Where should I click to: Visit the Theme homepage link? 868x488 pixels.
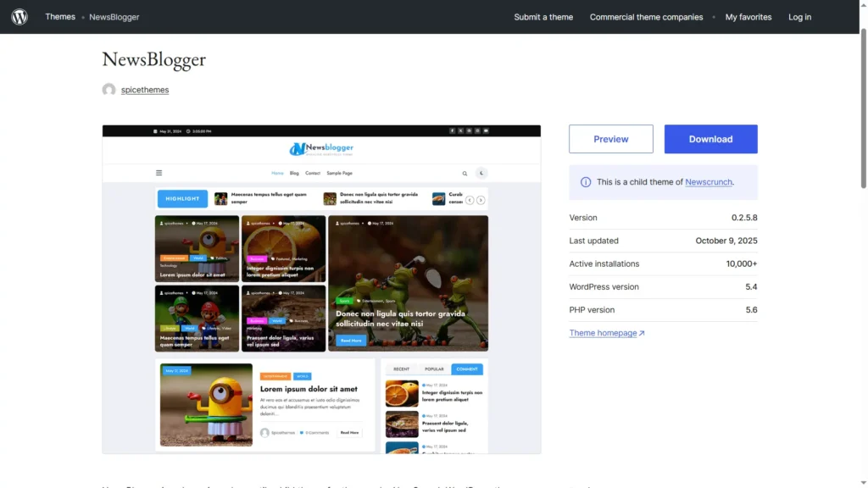(607, 333)
